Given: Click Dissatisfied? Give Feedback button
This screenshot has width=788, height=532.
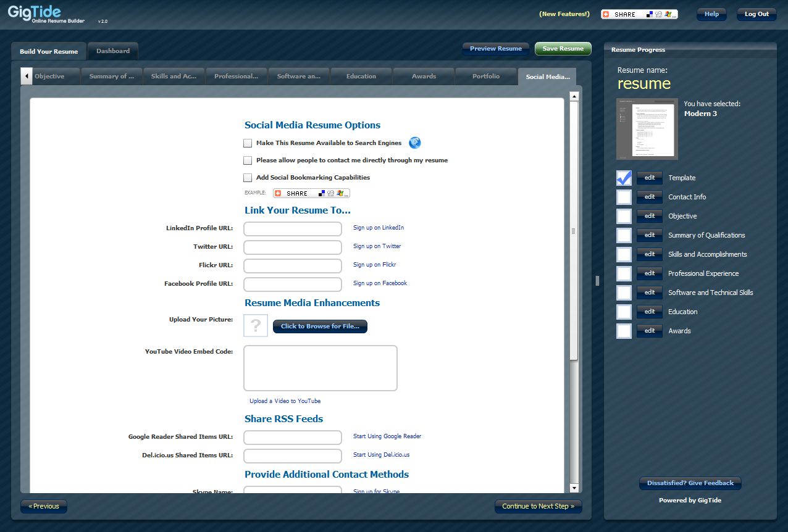Looking at the screenshot, I should [690, 483].
